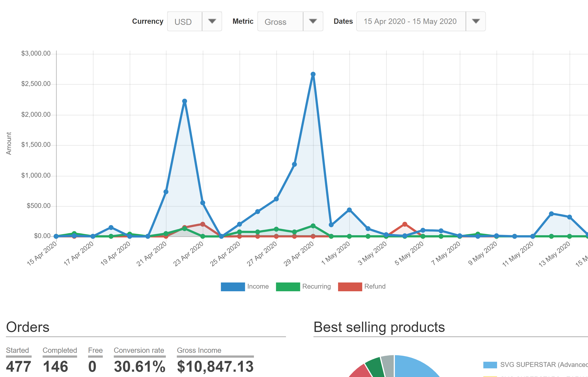Click the Refund point on 4 May
The image size is (588, 377).
405,224
